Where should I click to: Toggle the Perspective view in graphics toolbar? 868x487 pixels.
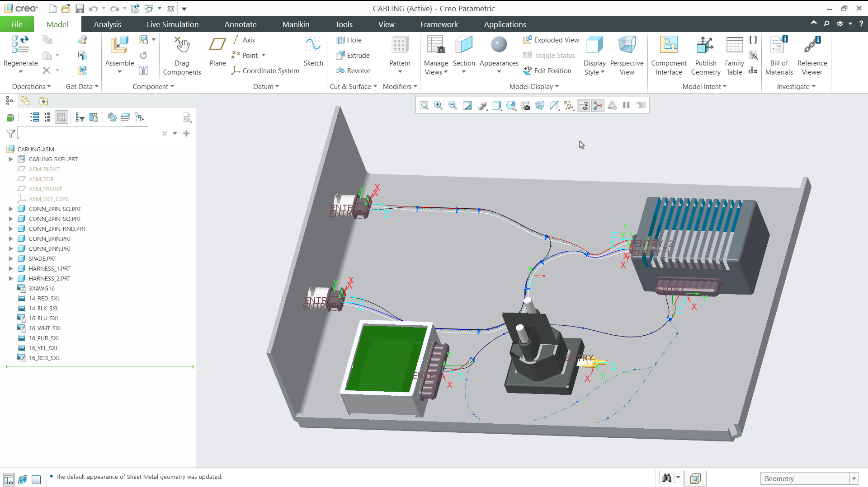click(540, 105)
